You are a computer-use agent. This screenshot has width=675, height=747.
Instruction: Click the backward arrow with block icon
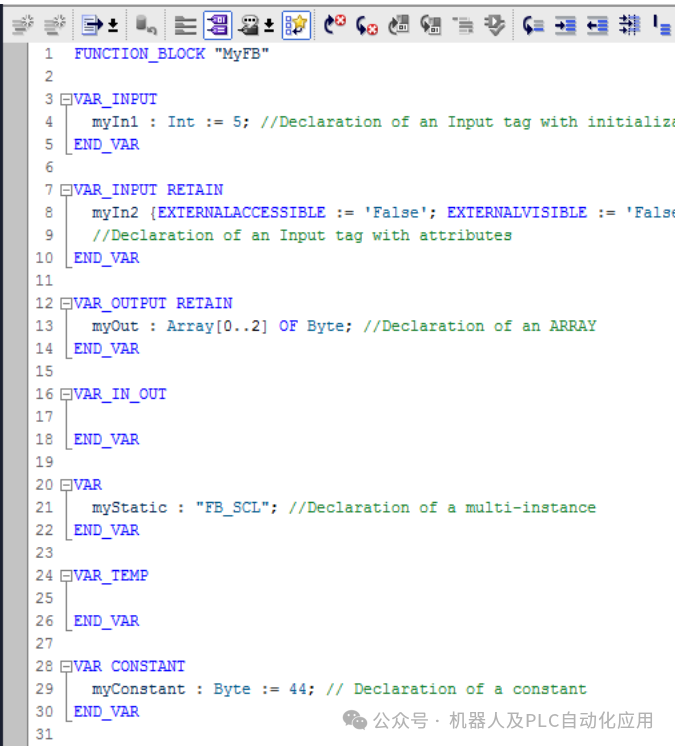pyautogui.click(x=431, y=25)
